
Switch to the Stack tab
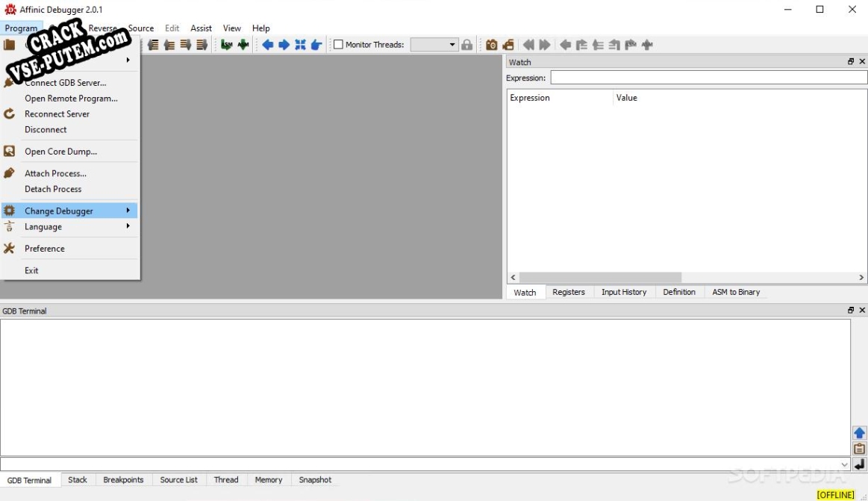(x=78, y=480)
